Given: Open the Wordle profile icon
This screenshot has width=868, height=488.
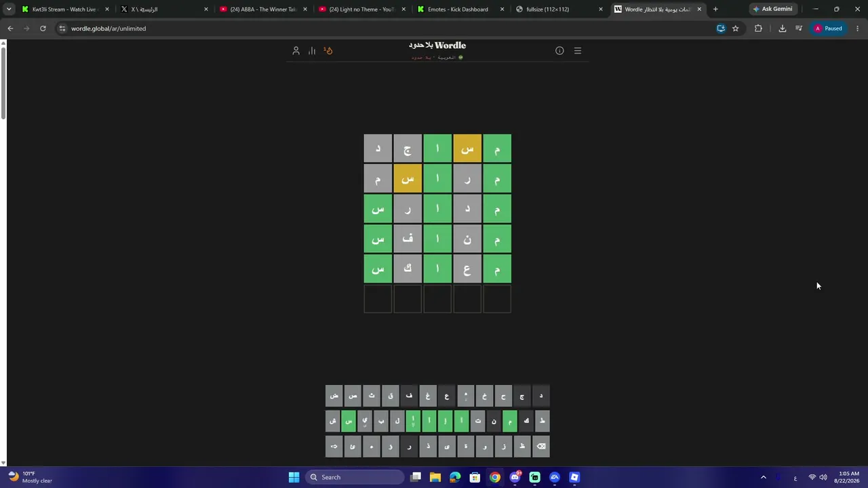Looking at the screenshot, I should tap(296, 51).
